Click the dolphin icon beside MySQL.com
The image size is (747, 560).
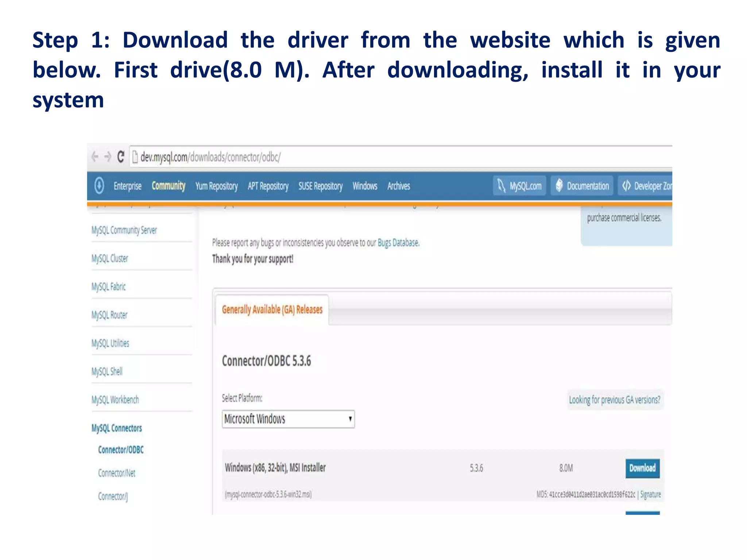pyautogui.click(x=502, y=186)
